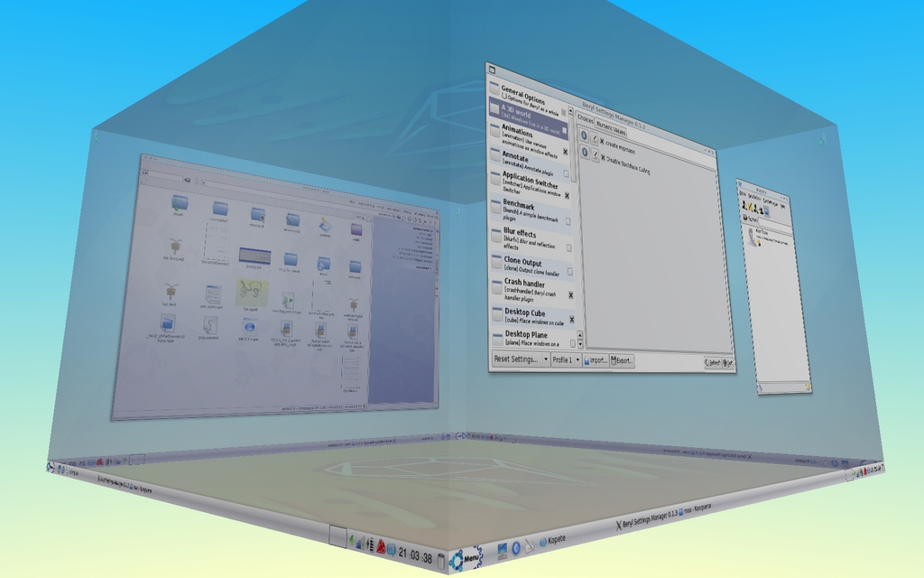Viewport: 924px width, 578px height.
Task: Uncheck the create mipmaps option
Action: (602, 142)
